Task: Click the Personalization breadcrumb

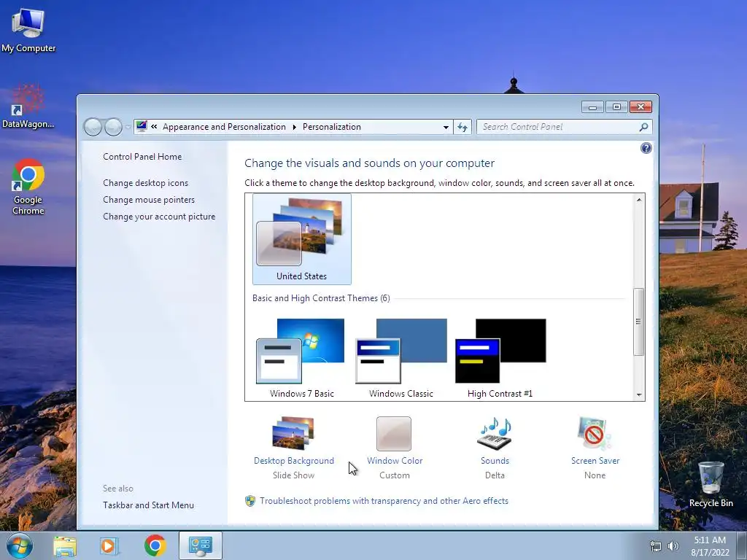Action: (x=332, y=127)
